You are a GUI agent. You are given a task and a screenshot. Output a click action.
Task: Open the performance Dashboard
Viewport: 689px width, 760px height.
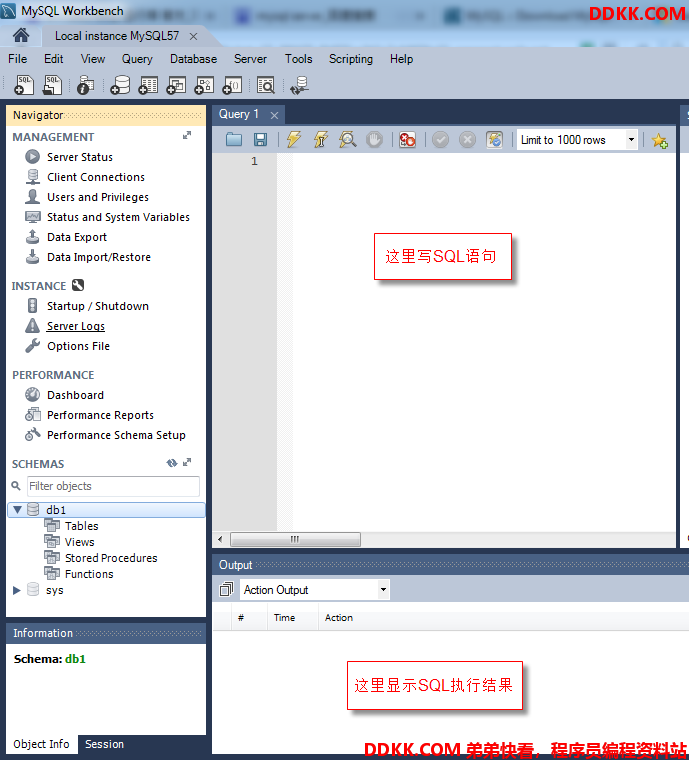[x=75, y=395]
